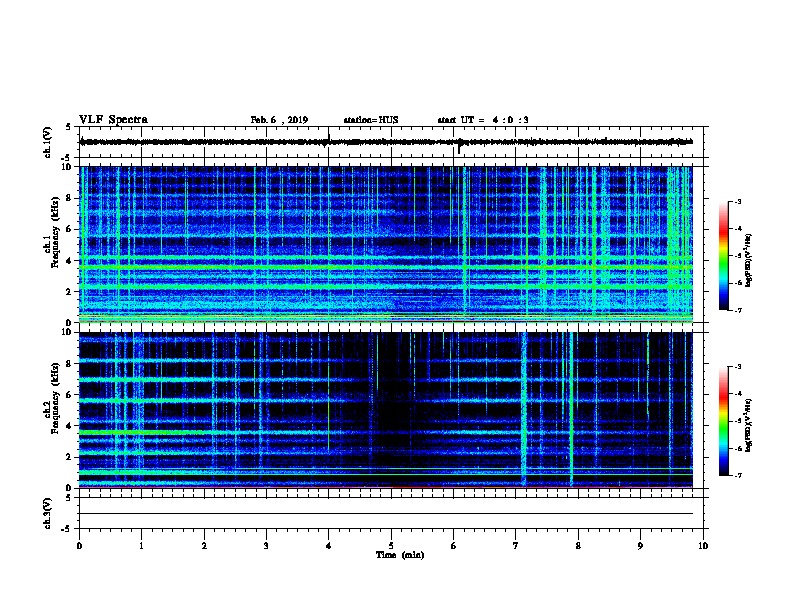Click the ch.2 frequency tick label '8'

(70, 364)
